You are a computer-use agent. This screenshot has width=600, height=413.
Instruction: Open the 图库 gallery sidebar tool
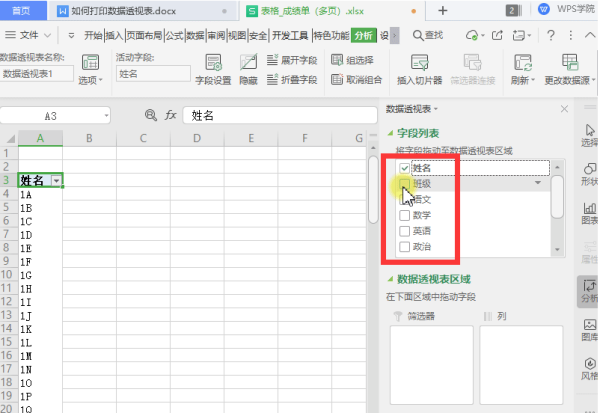pos(589,330)
